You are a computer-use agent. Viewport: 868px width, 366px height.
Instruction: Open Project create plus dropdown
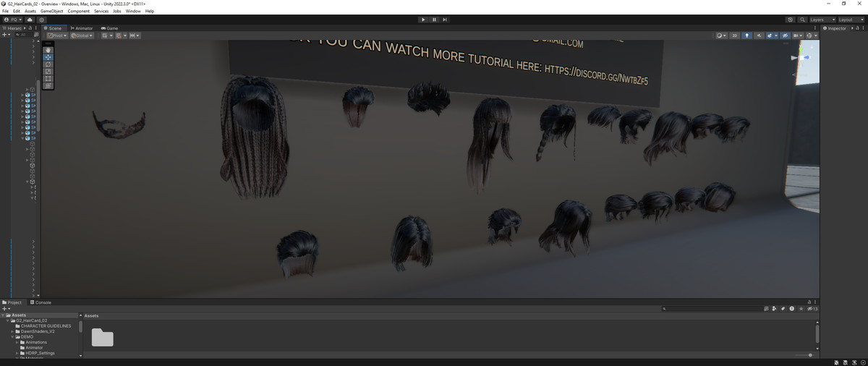(x=6, y=309)
